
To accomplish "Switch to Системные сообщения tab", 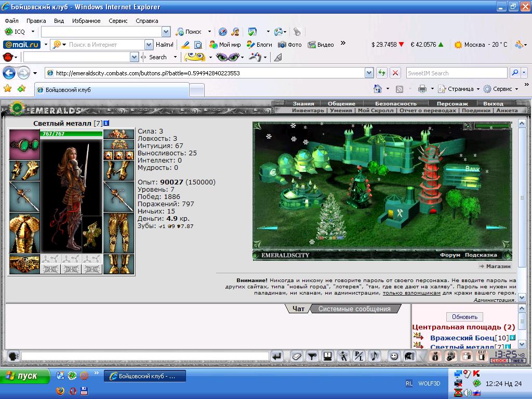I will (x=354, y=309).
